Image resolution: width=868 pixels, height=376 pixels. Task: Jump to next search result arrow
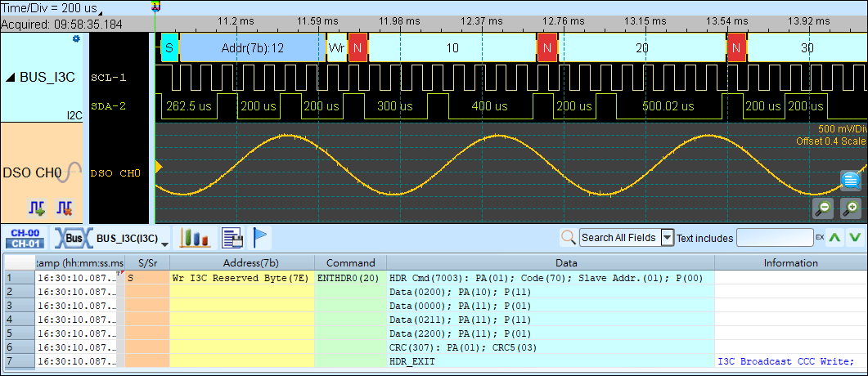[855, 238]
